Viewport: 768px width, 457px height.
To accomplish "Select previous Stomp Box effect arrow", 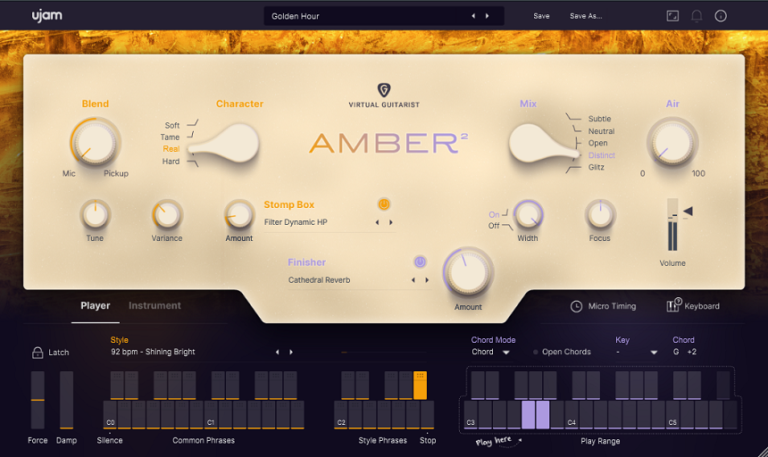I will coord(377,222).
